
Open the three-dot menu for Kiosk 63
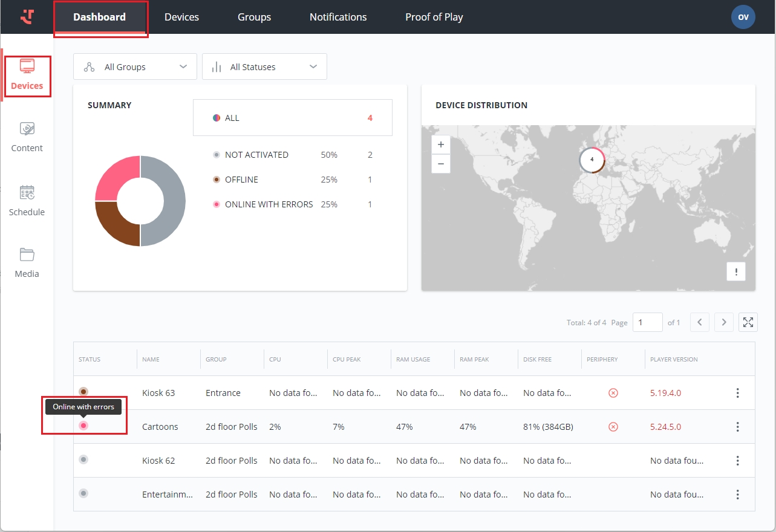tap(737, 393)
